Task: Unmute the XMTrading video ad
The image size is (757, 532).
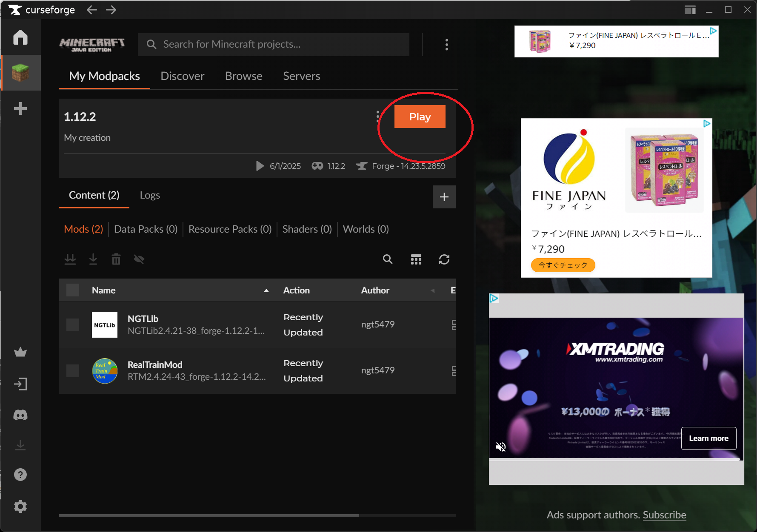Action: click(x=501, y=447)
